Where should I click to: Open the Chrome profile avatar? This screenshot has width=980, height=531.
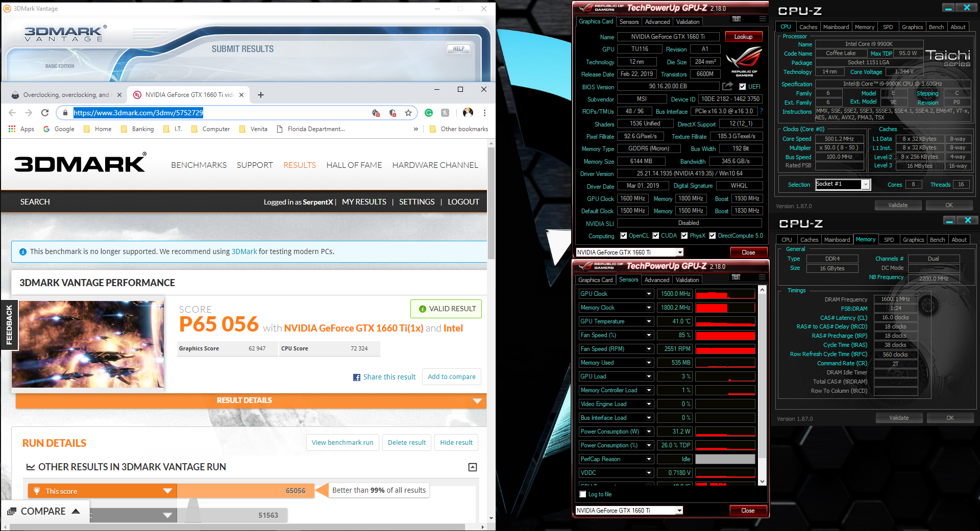pos(468,113)
